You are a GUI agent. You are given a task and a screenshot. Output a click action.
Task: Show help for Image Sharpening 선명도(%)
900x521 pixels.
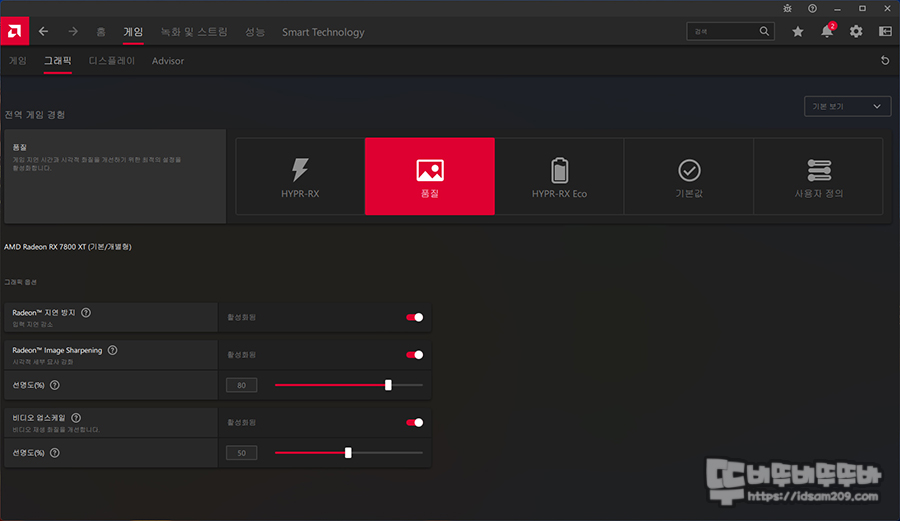pyautogui.click(x=55, y=385)
